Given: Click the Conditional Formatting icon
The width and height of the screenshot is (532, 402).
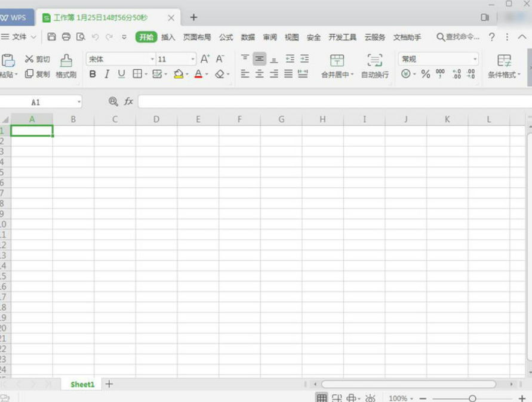Looking at the screenshot, I should (x=504, y=60).
